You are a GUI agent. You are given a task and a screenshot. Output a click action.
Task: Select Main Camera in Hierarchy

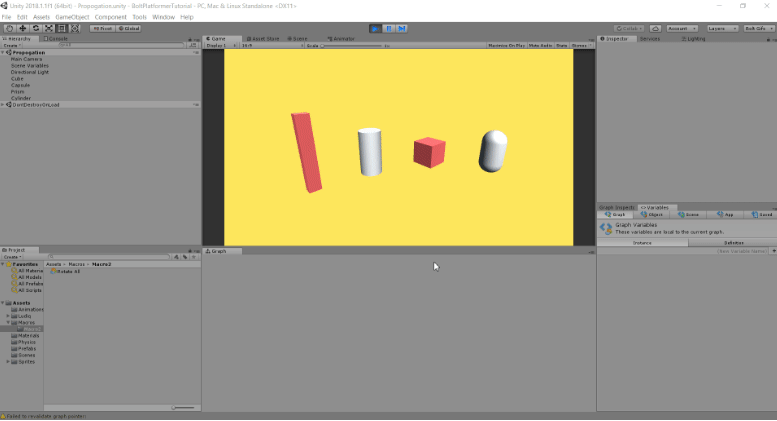[26, 59]
